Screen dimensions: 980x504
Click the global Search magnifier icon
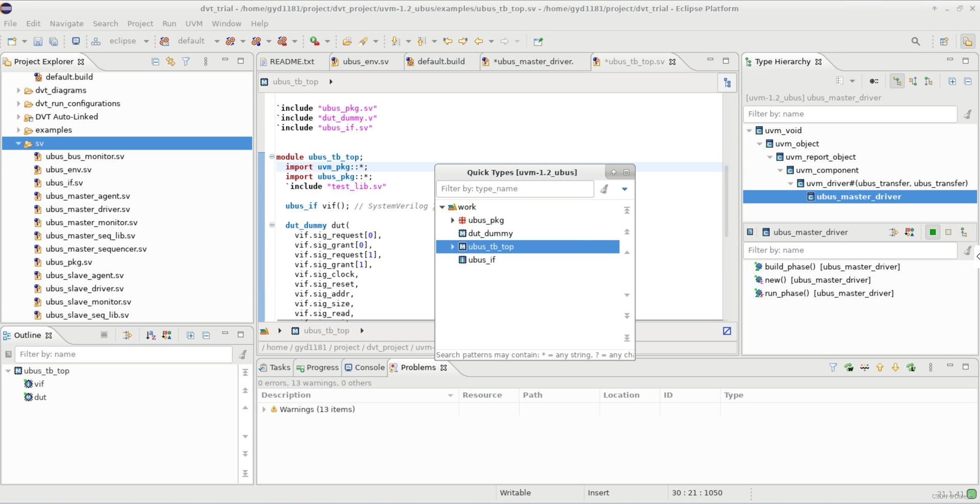(x=916, y=41)
